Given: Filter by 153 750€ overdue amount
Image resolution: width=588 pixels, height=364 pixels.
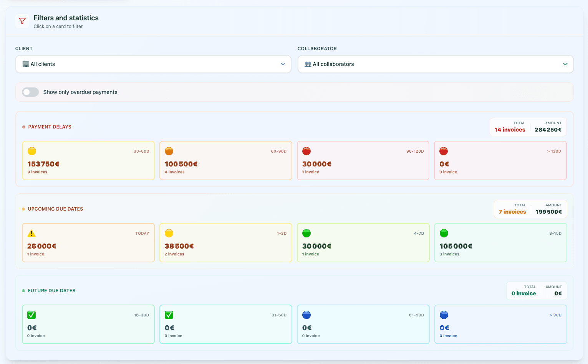Looking at the screenshot, I should click(88, 161).
